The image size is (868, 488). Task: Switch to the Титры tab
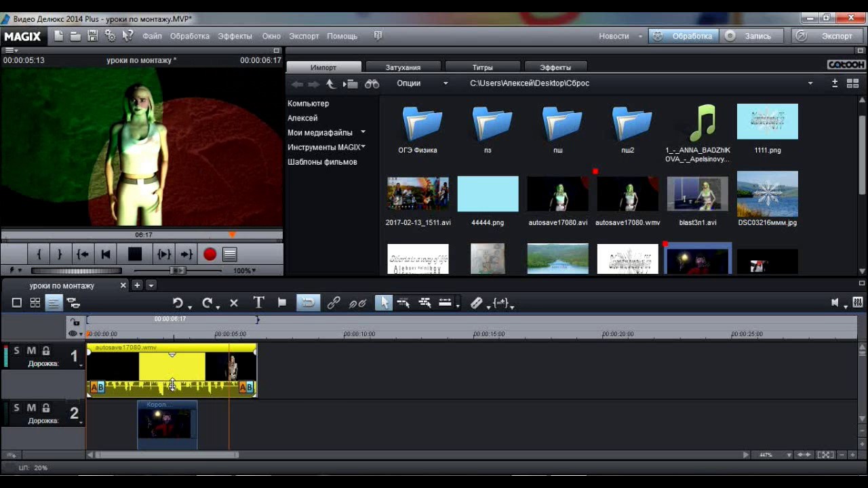pos(482,67)
